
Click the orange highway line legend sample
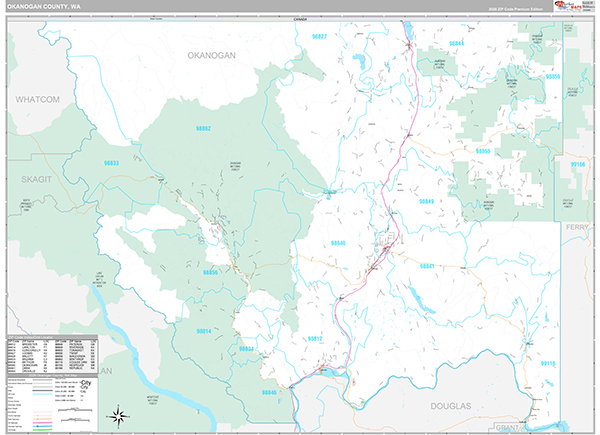tap(42, 419)
